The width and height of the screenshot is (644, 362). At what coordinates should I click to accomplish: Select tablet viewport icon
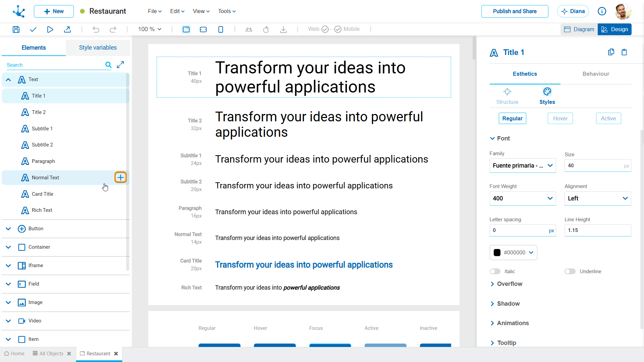coord(203,29)
